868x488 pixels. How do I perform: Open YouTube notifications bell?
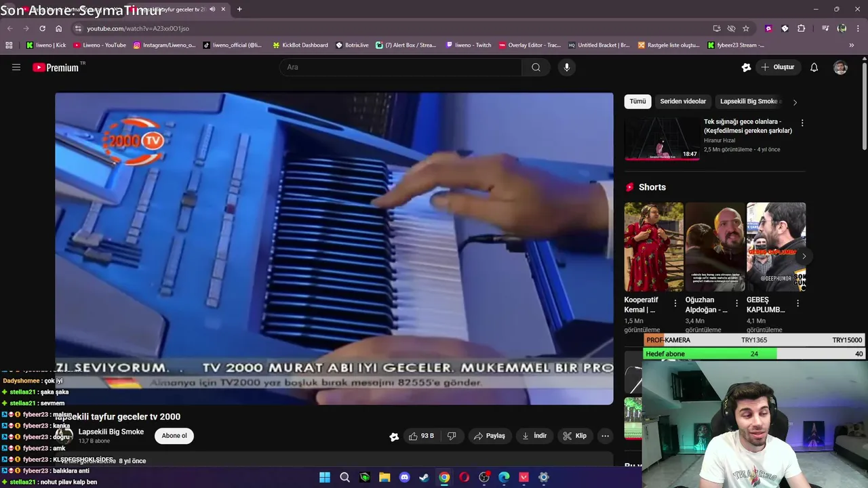click(x=814, y=67)
